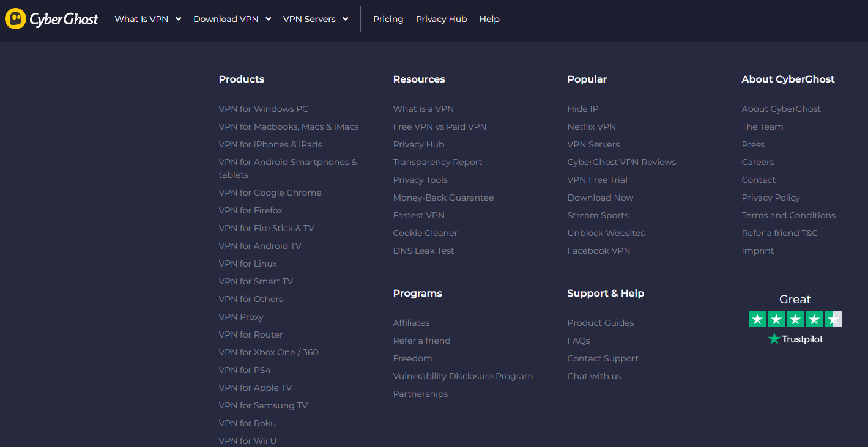Image resolution: width=868 pixels, height=447 pixels.
Task: Expand the VPN Servers dropdown arrow
Action: pyautogui.click(x=346, y=19)
